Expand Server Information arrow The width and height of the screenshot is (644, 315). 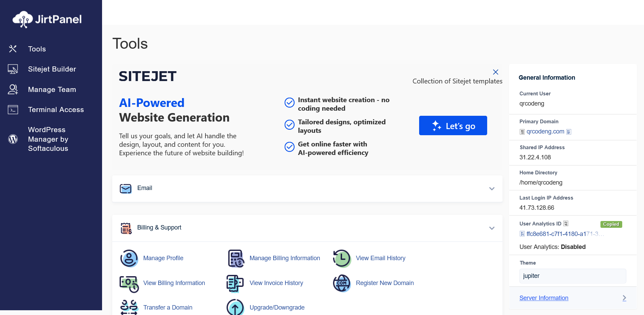tap(624, 298)
